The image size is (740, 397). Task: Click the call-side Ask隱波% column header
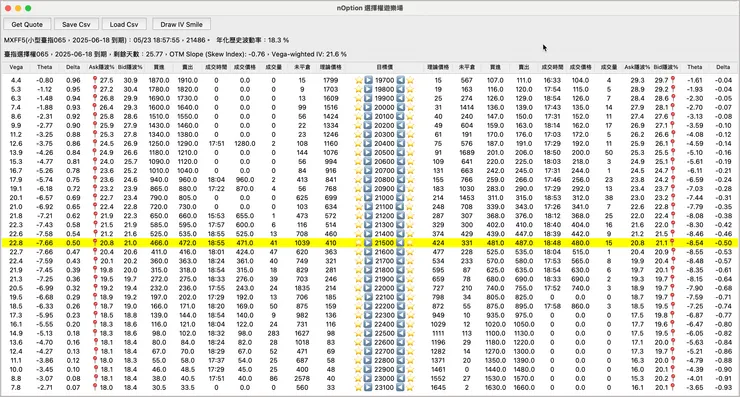click(x=101, y=67)
